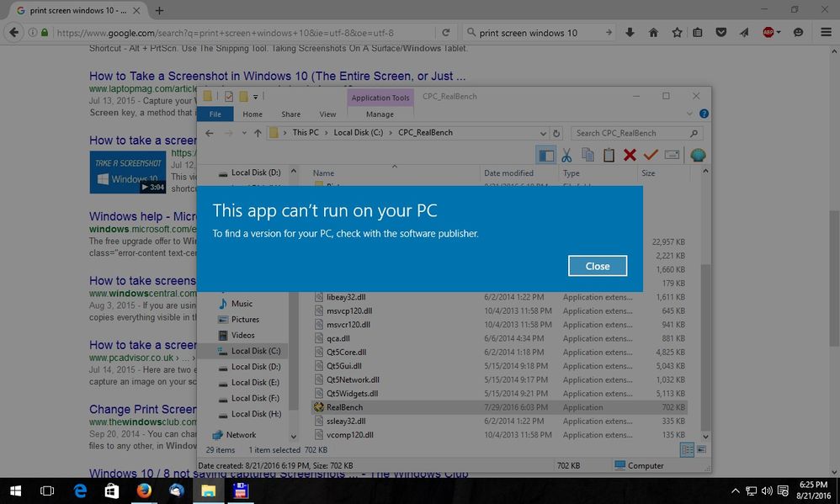Go up one folder level in Explorer
The height and width of the screenshot is (504, 840).
258,134
